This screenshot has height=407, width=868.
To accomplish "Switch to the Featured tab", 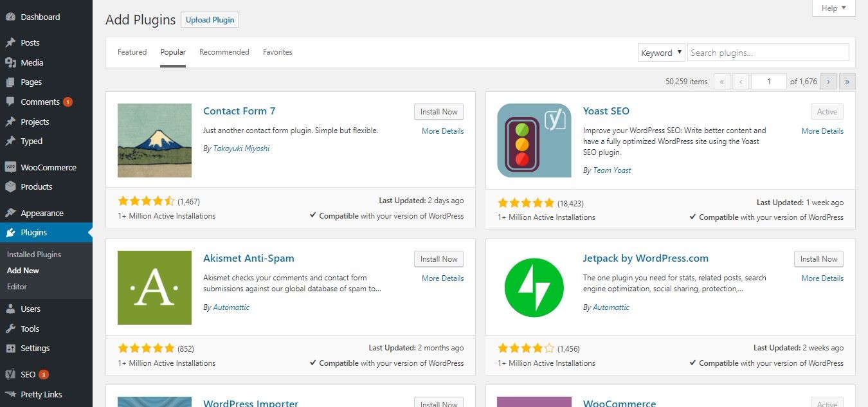I will [132, 52].
